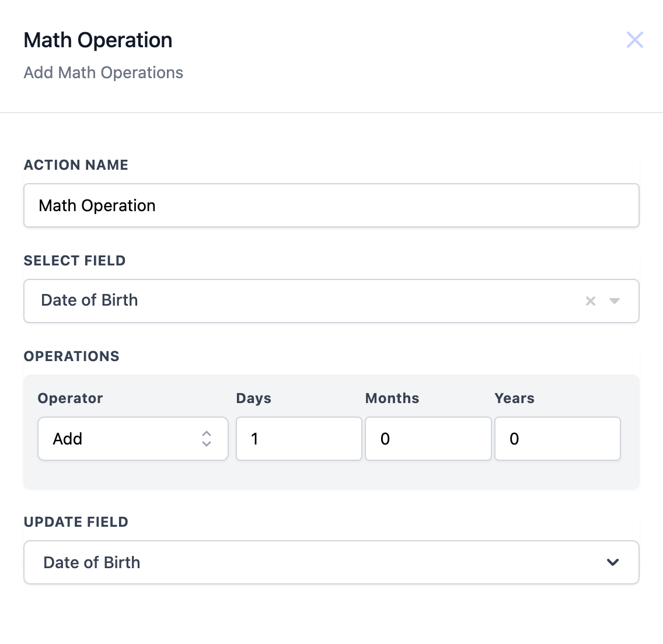Click the OPERATIONS section label
The height and width of the screenshot is (644, 663).
[72, 356]
